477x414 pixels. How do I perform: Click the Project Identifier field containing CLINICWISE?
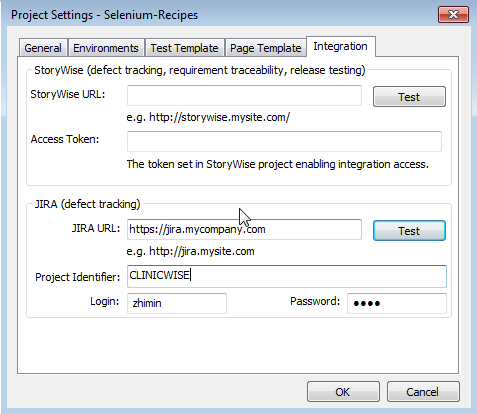(x=287, y=276)
